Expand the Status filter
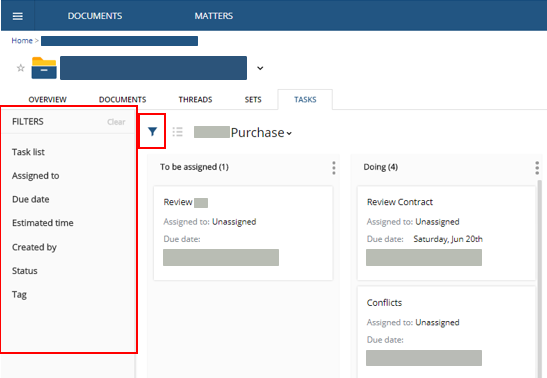The height and width of the screenshot is (378, 547). coord(24,271)
